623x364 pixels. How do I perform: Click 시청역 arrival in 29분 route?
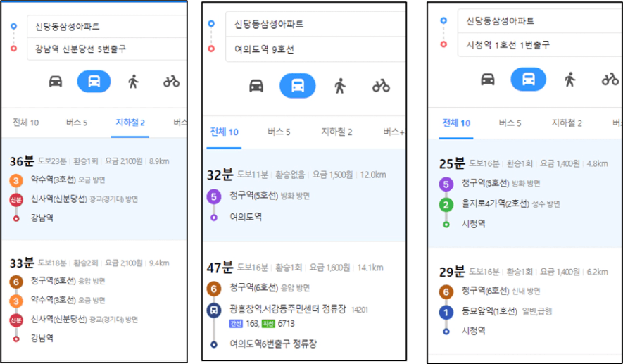click(473, 331)
